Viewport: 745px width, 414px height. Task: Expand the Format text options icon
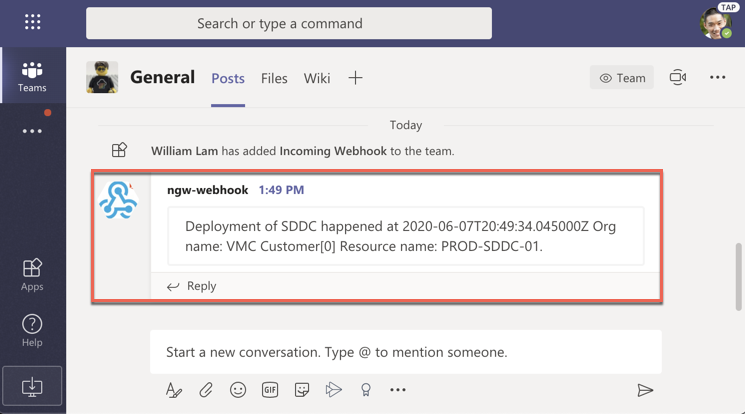pos(174,390)
